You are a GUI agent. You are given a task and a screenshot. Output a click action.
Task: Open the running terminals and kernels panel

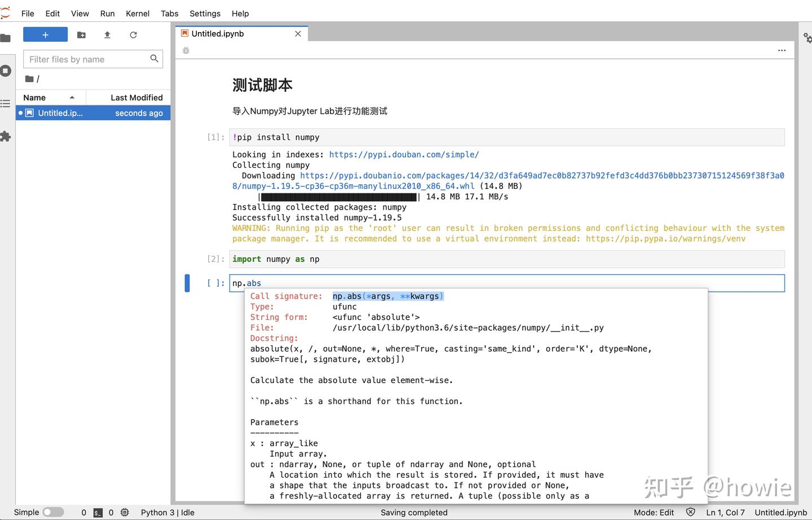pyautogui.click(x=7, y=70)
